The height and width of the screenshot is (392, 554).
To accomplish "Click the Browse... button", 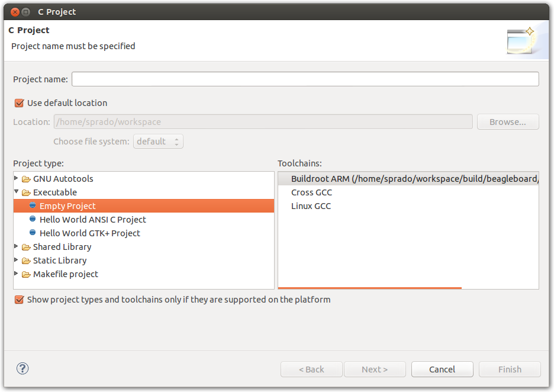I will (x=508, y=122).
